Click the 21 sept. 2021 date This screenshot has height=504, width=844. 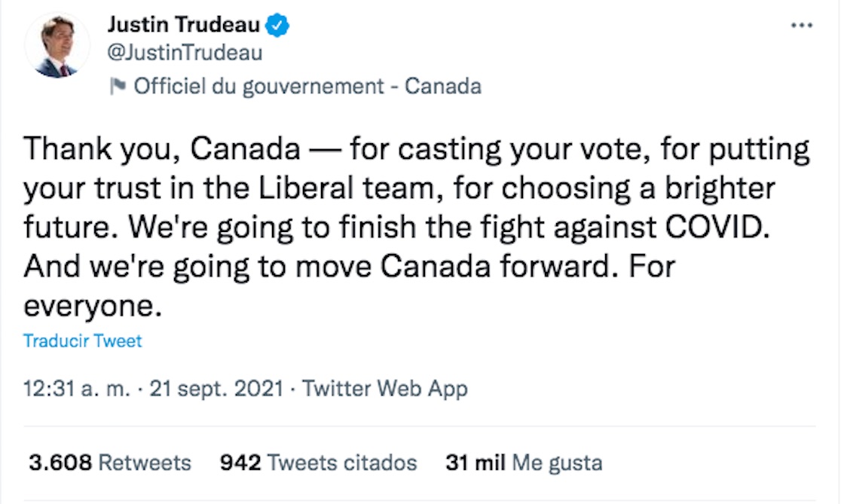pos(217,389)
